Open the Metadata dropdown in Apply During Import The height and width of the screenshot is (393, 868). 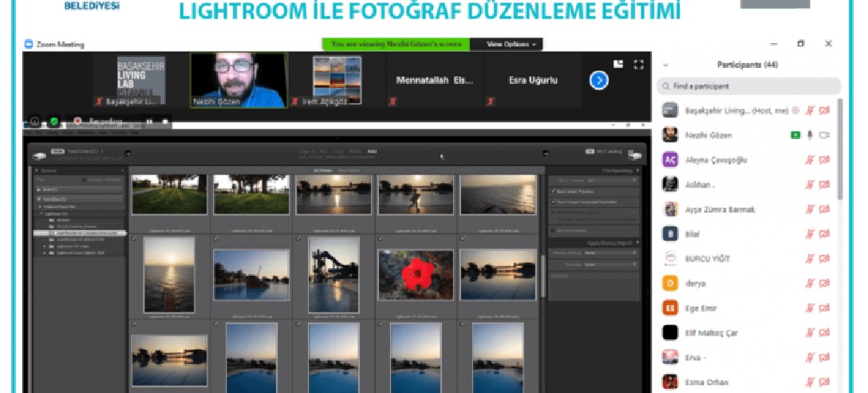(x=609, y=264)
